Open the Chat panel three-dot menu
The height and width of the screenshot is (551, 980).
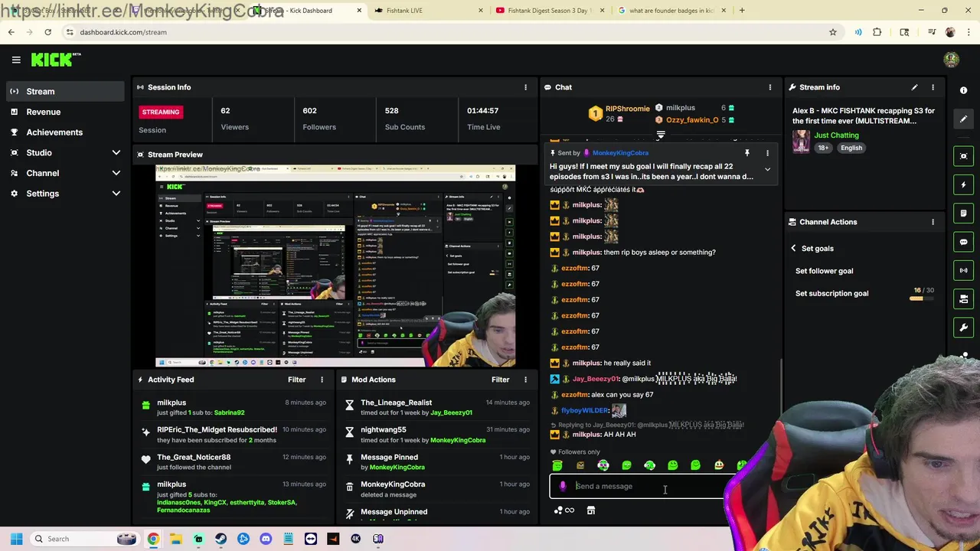pos(769,87)
